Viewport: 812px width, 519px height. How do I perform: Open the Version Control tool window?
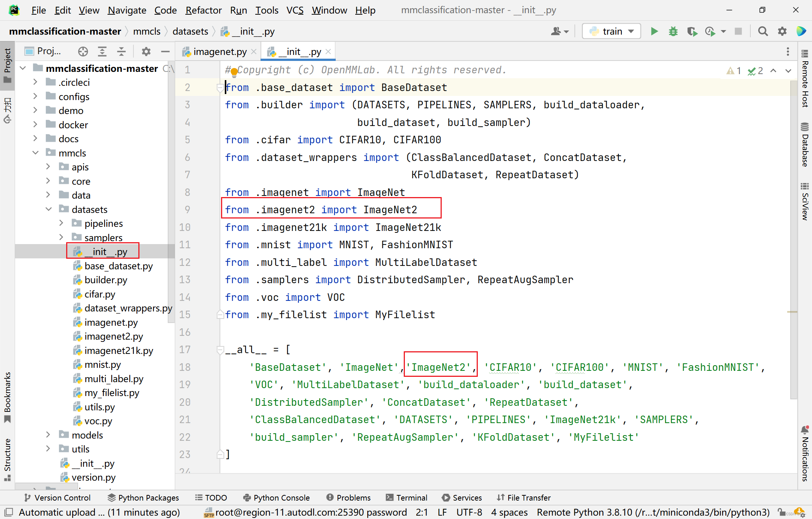[x=58, y=498]
